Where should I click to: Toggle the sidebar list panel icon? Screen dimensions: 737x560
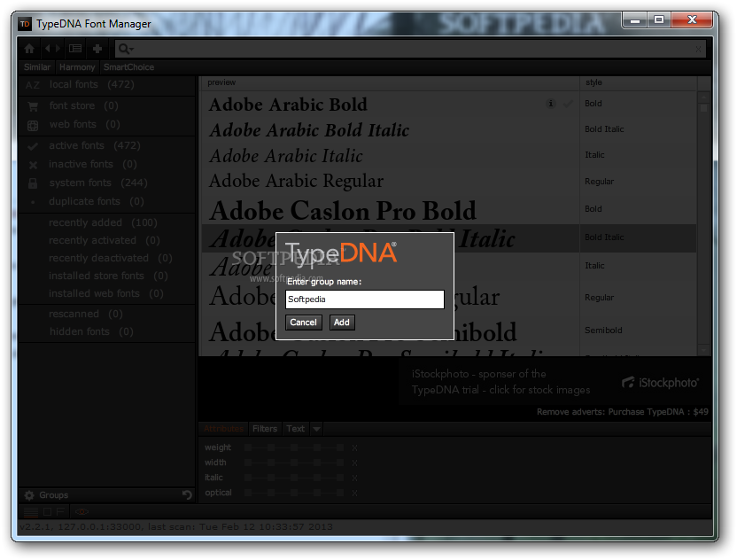75,49
